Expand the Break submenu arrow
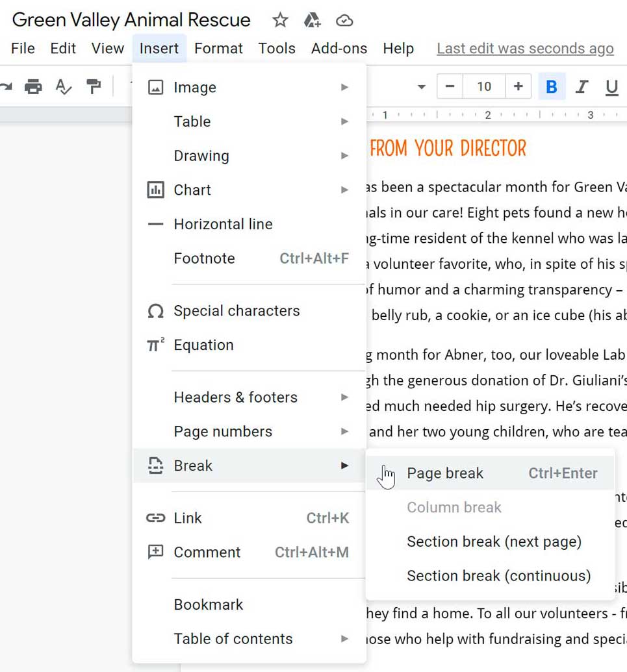This screenshot has height=672, width=627. [x=344, y=466]
